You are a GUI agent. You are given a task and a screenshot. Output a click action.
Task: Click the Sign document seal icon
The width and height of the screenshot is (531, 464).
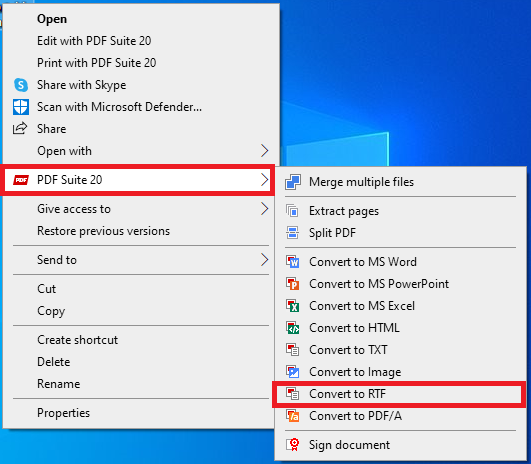(293, 445)
